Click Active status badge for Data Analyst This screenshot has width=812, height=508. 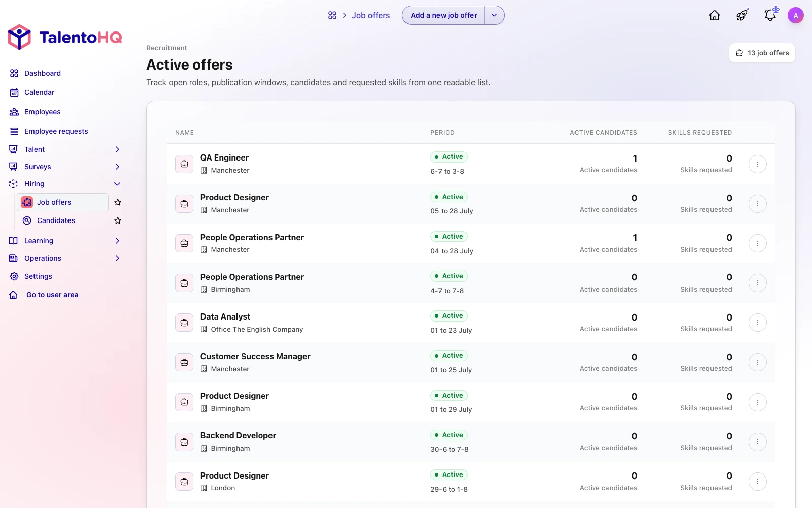coord(449,316)
